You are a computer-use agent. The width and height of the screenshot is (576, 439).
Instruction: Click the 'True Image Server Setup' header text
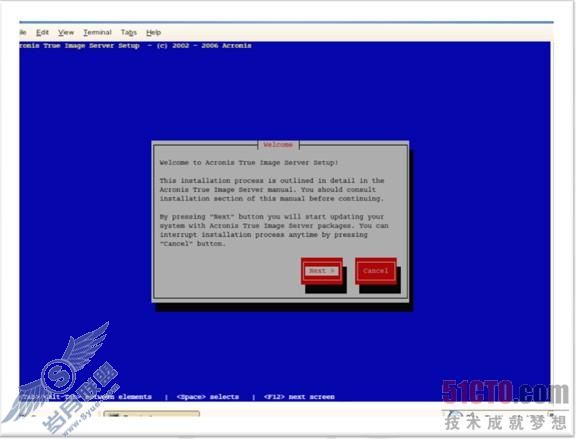91,46
